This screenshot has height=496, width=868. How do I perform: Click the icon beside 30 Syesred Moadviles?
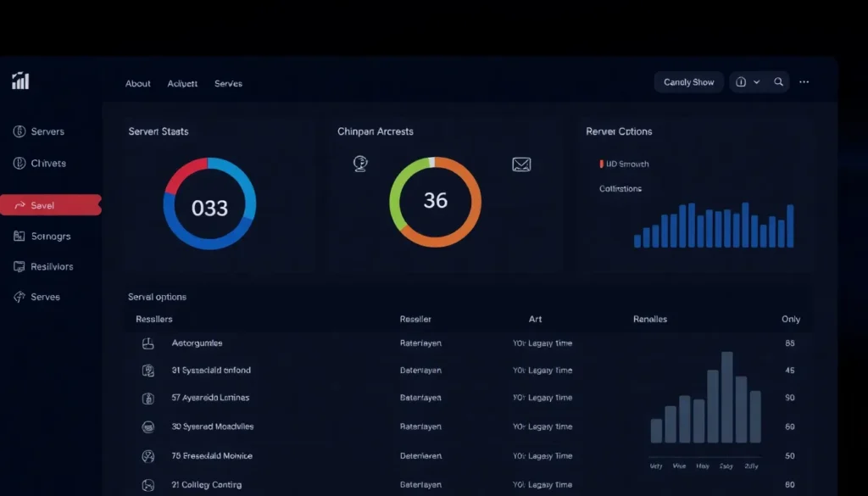click(x=147, y=426)
